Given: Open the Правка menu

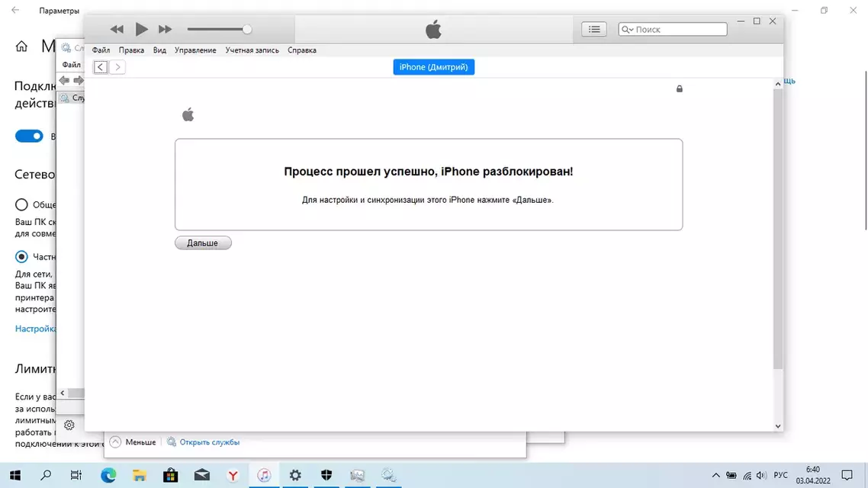Looking at the screenshot, I should pos(131,50).
